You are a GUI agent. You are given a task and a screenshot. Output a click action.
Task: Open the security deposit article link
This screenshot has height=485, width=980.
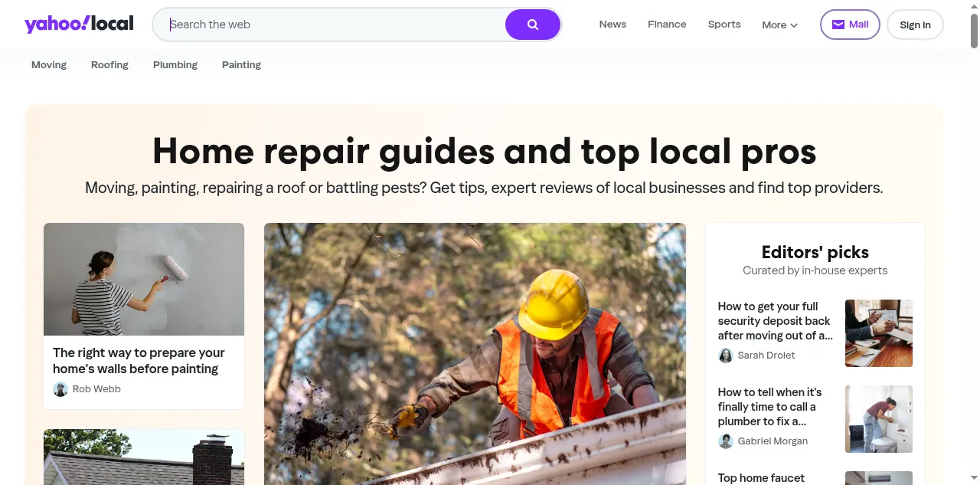[775, 321]
